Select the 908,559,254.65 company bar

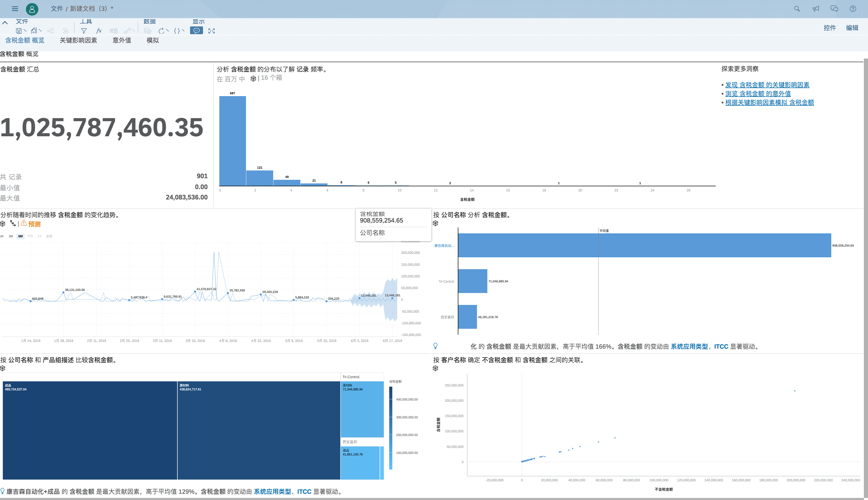tap(645, 245)
